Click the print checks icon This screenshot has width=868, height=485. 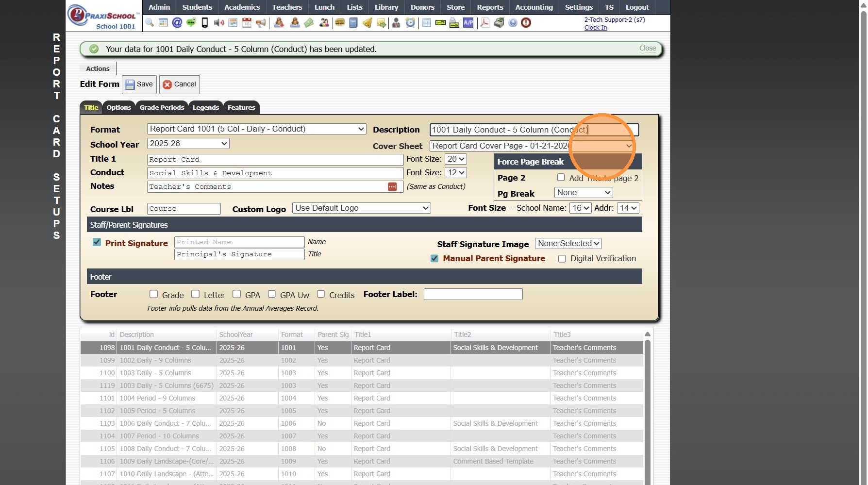point(454,23)
